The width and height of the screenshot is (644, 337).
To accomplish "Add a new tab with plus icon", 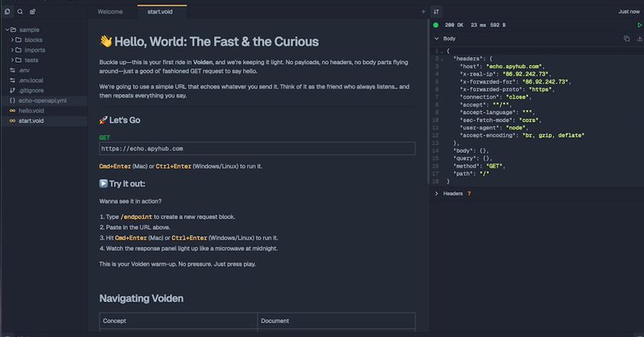I will point(423,11).
